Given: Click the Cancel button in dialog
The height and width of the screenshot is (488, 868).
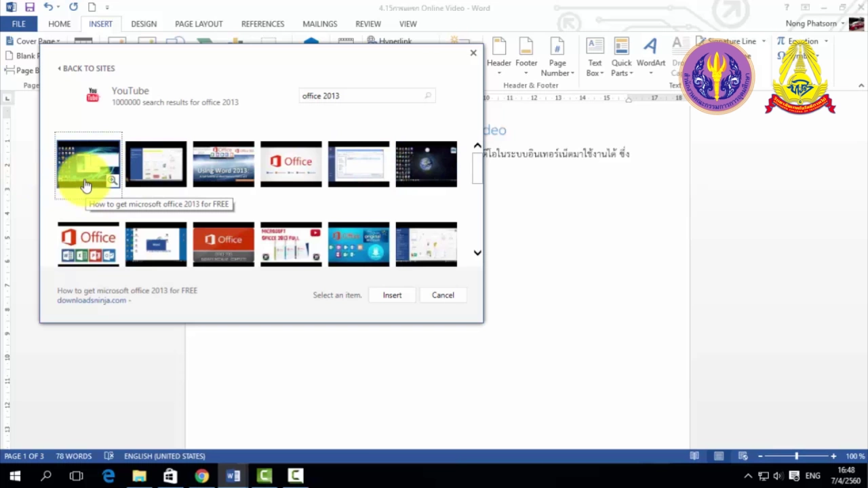Looking at the screenshot, I should tap(443, 295).
